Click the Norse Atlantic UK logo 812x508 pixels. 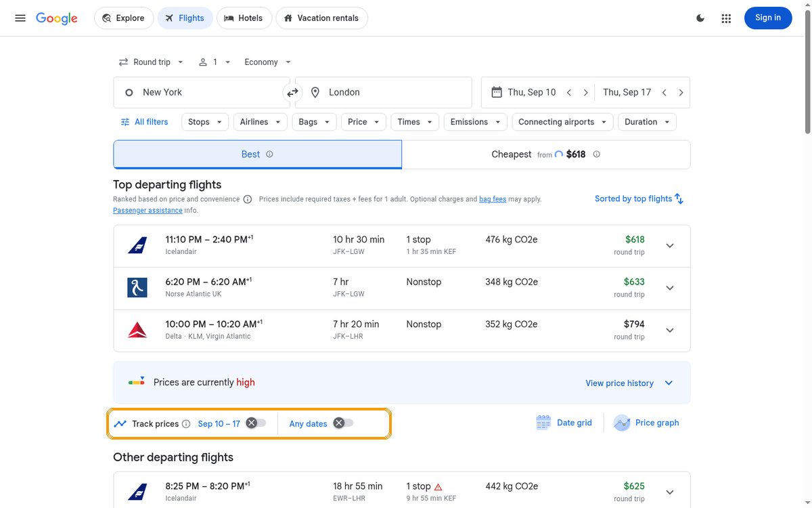[137, 287]
